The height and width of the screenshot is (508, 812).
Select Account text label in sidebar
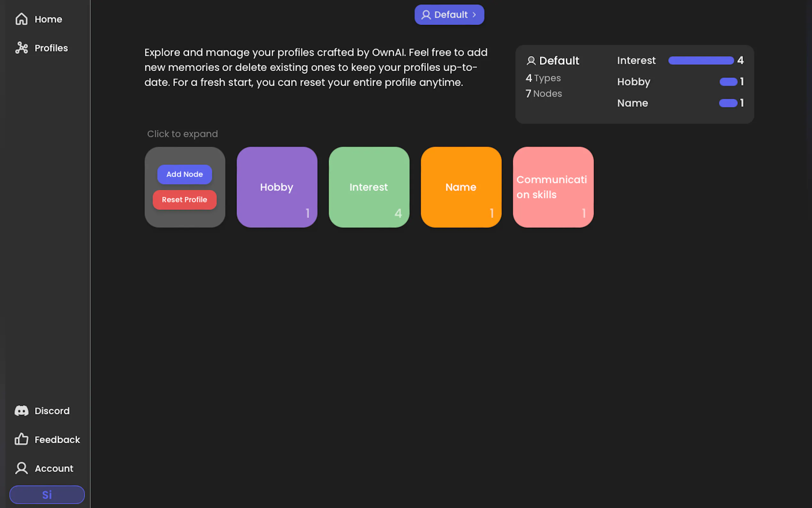coord(54,468)
